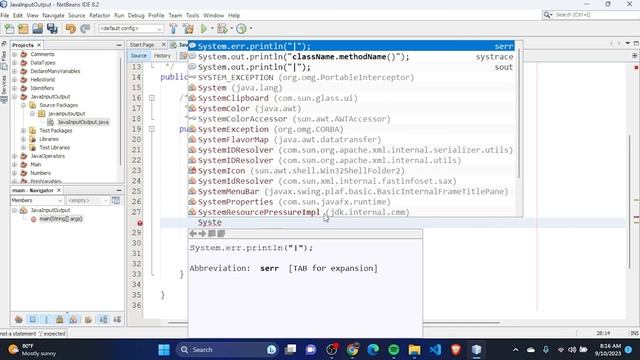The image size is (640, 360).
Task: Expand the DataTypes project node
Action: pos(15,62)
